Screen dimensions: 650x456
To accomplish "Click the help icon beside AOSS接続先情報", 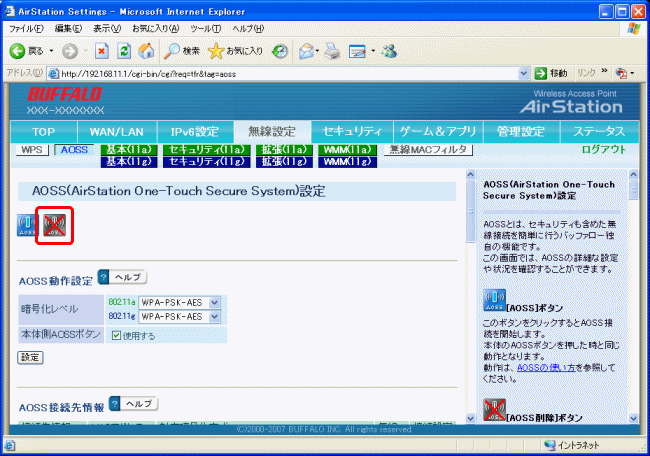I will [x=114, y=403].
